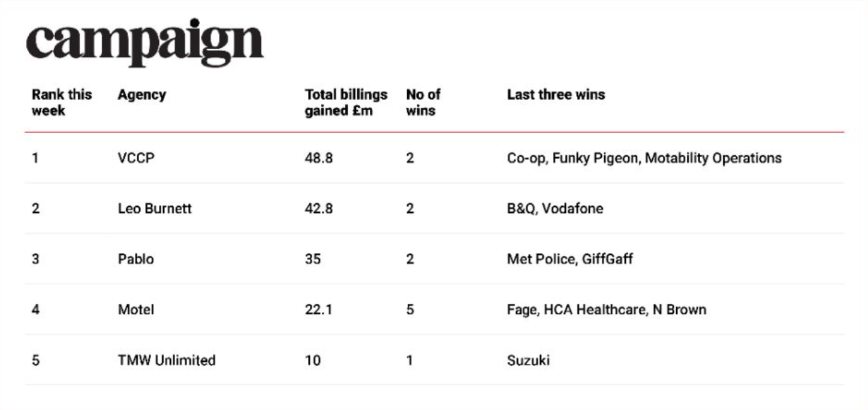Select the Agency column header
This screenshot has width=868, height=410.
[141, 95]
